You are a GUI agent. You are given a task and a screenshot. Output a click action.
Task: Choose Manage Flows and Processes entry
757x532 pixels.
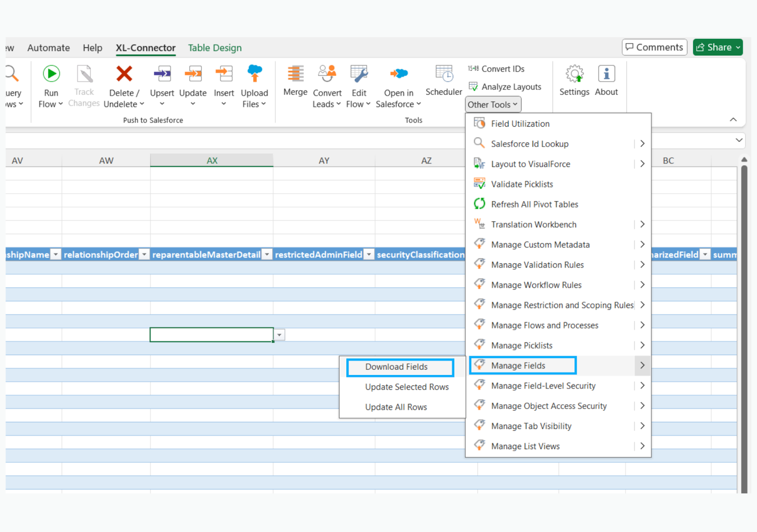pos(558,325)
